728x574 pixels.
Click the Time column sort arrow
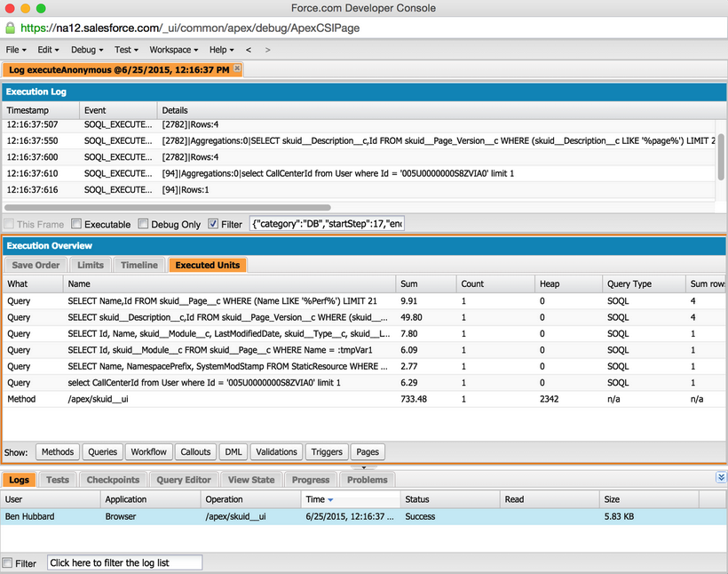331,500
